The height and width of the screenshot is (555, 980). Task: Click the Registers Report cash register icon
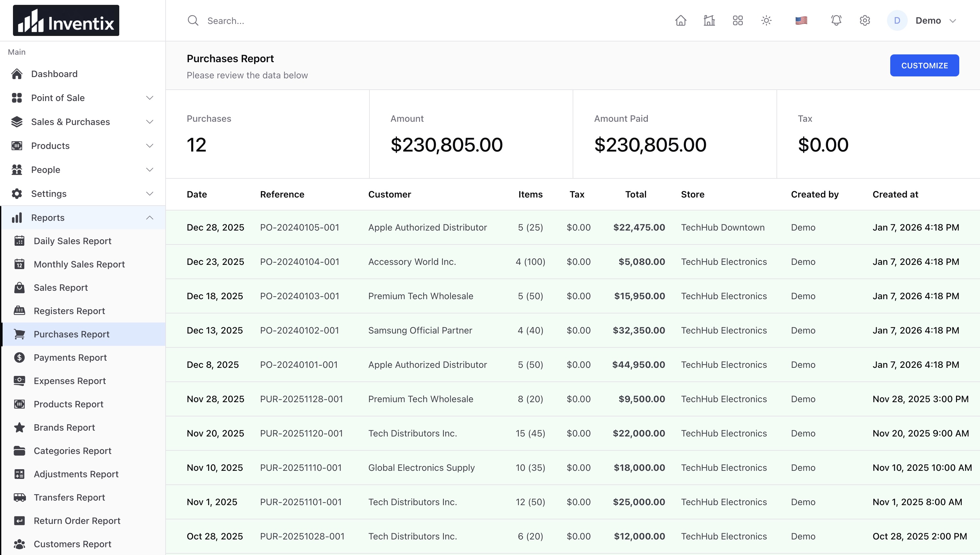click(19, 311)
